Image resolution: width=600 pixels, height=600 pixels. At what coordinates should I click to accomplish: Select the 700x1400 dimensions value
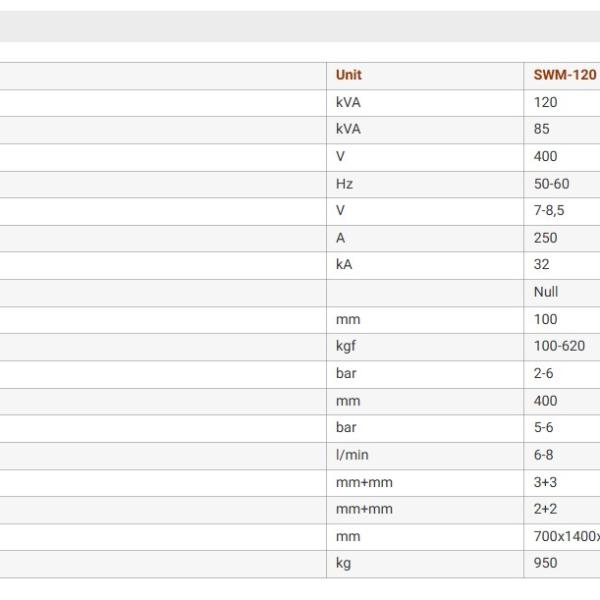tap(567, 536)
